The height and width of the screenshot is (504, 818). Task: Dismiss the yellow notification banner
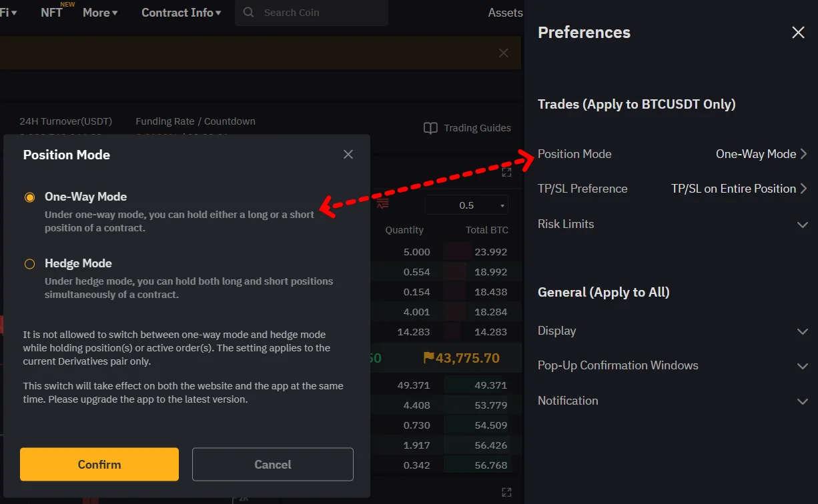point(504,53)
